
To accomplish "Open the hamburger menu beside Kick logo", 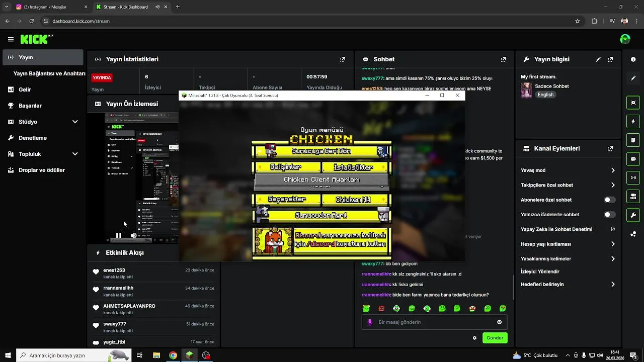I will 11,39.
